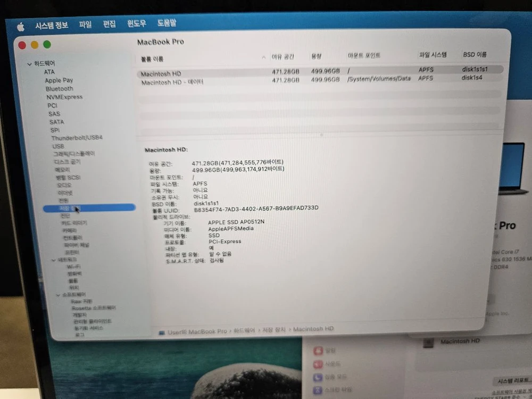Select 프린터 in the sidebar
Viewport: 532px width, 399px height.
point(72,252)
